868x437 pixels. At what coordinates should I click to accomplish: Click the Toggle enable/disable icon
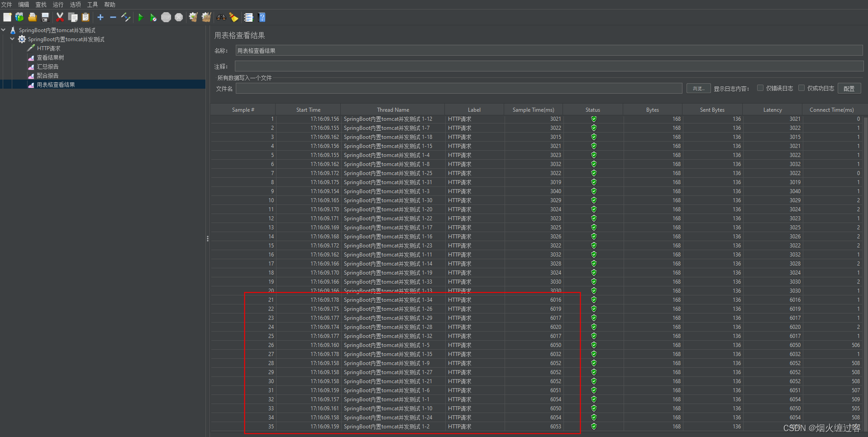[126, 17]
